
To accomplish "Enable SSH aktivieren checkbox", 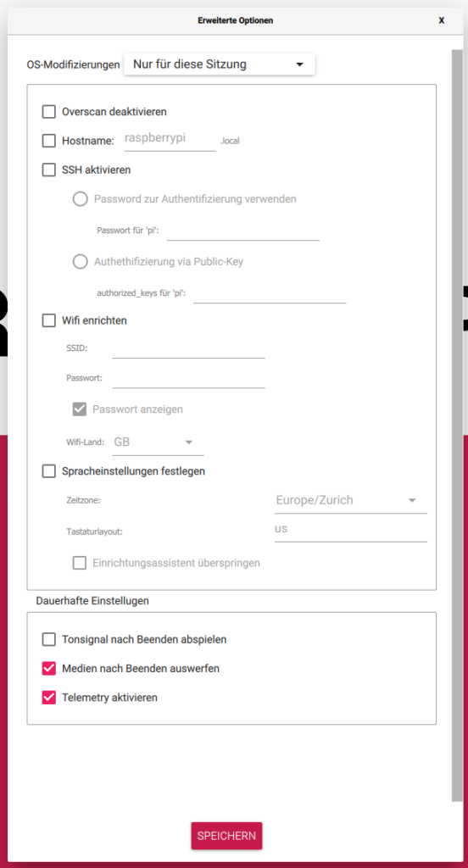I will [x=49, y=170].
